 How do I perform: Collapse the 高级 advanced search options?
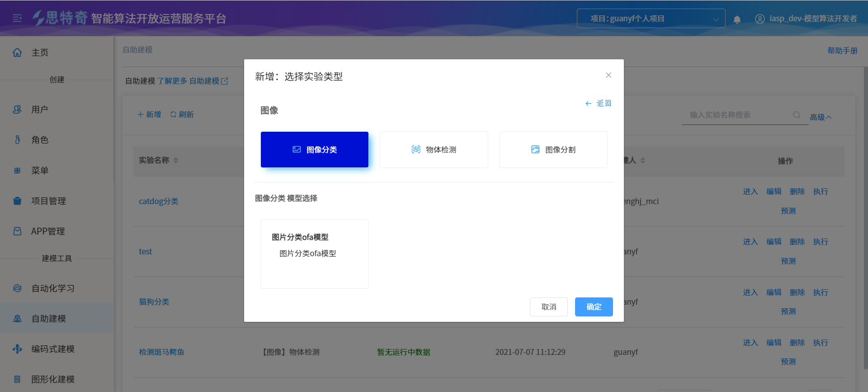click(x=820, y=117)
